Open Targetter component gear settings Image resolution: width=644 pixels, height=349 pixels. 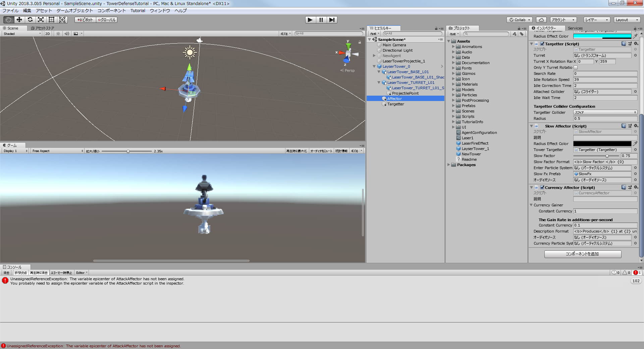(x=636, y=44)
